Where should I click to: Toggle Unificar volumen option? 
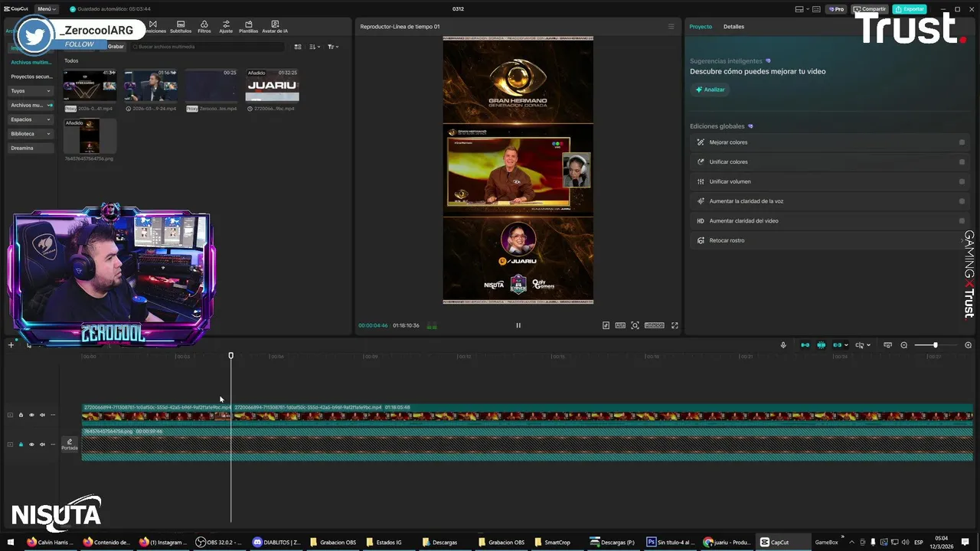click(x=962, y=181)
